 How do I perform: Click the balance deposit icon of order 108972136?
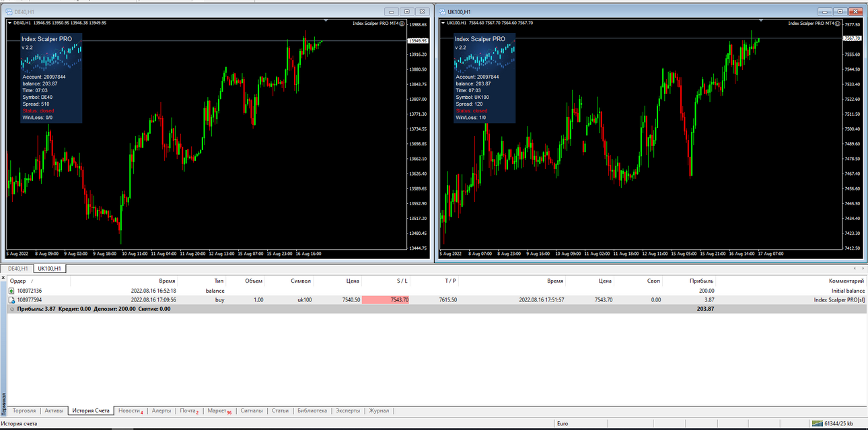[12, 291]
